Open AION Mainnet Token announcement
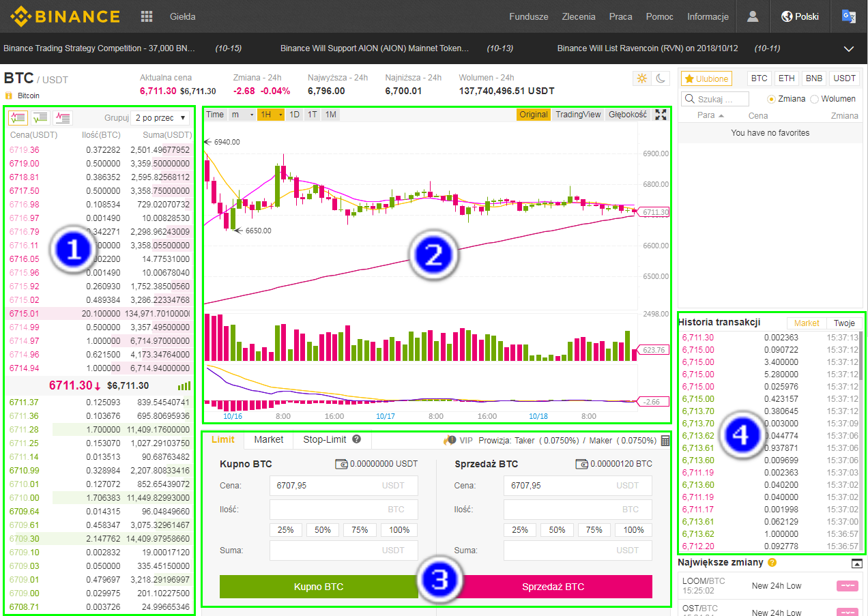868x616 pixels. tap(375, 48)
